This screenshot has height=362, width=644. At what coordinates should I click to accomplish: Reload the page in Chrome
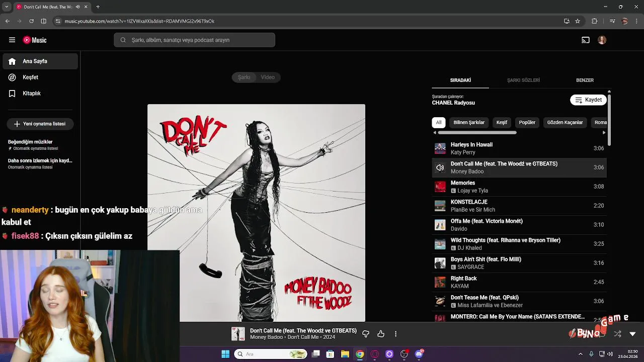coord(31,21)
